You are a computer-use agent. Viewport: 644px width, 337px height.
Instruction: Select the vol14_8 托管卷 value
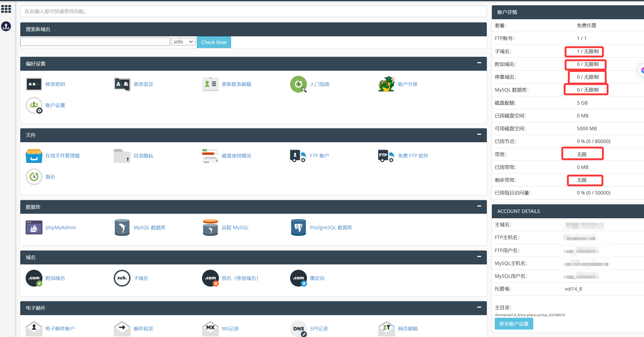tap(573, 289)
